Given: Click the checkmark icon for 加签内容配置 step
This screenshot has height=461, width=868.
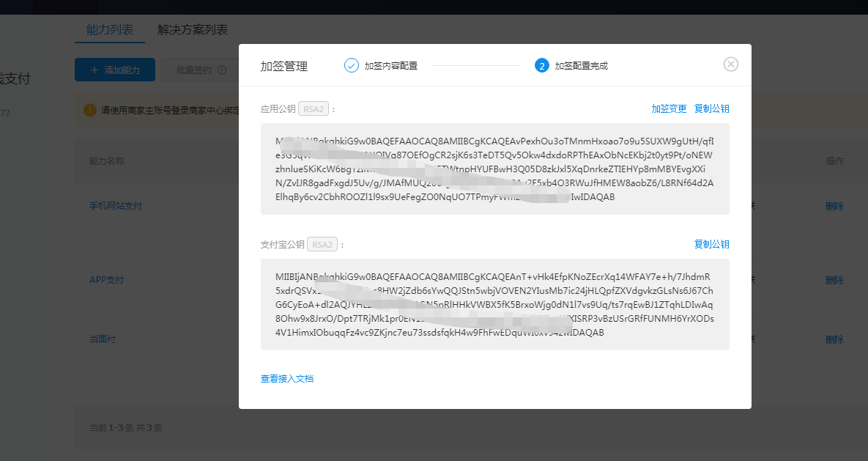Looking at the screenshot, I should point(352,65).
